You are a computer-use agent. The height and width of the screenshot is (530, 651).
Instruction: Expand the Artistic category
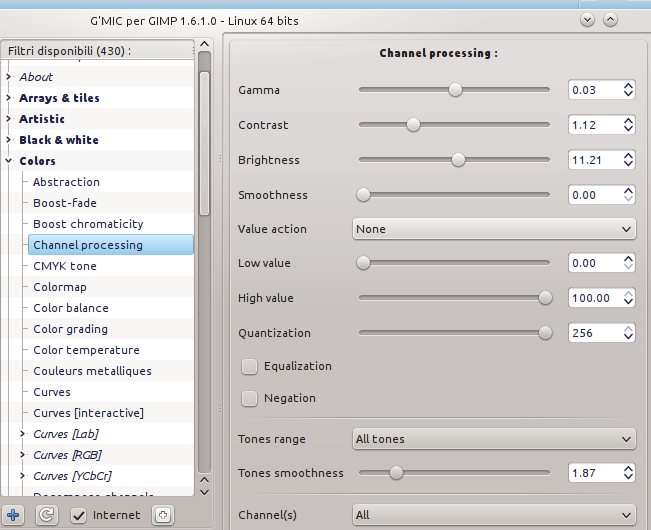coord(8,119)
